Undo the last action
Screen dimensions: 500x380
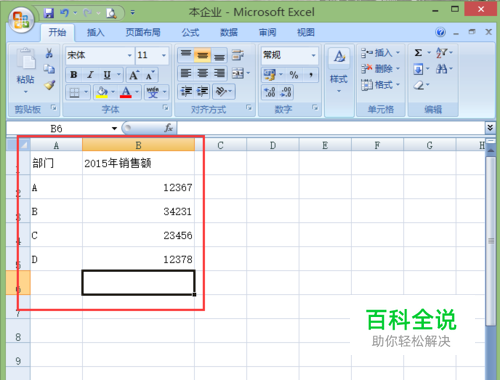[x=64, y=13]
